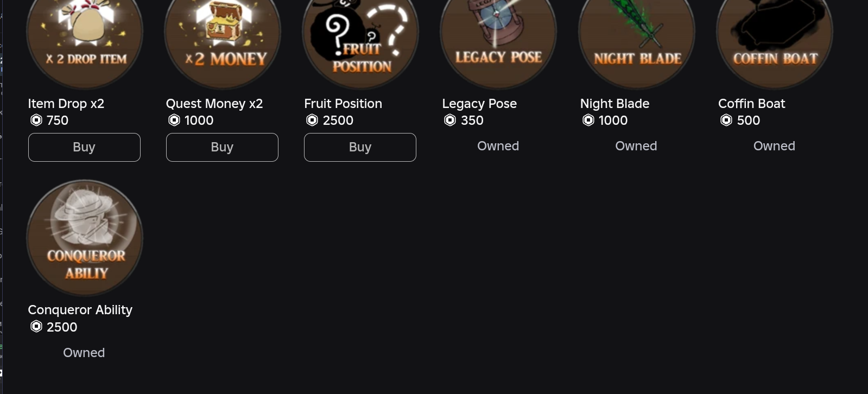Select the Conqueror Ability badge icon
This screenshot has width=868, height=394.
pyautogui.click(x=85, y=238)
